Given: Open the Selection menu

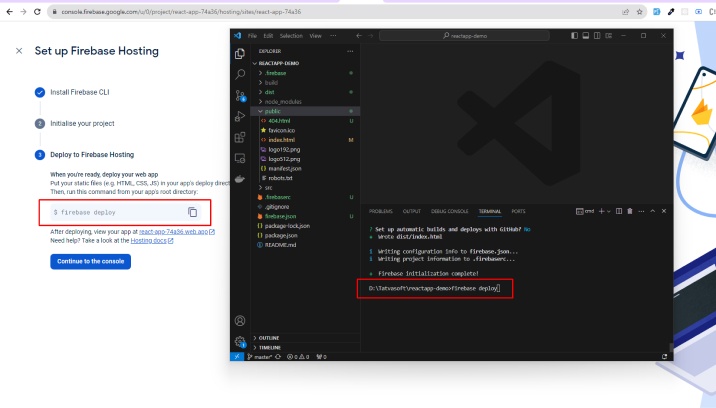Looking at the screenshot, I should (291, 35).
